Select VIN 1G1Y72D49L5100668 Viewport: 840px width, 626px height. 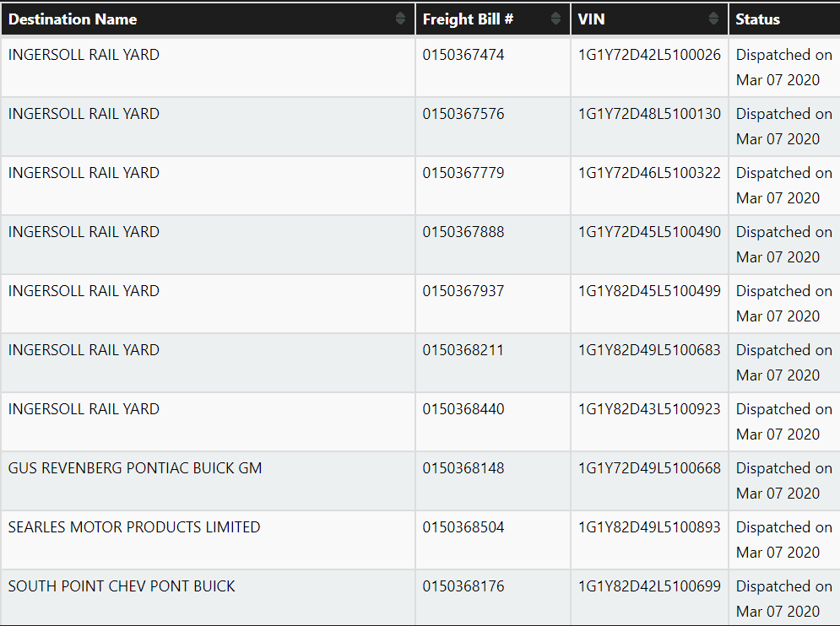click(x=649, y=468)
